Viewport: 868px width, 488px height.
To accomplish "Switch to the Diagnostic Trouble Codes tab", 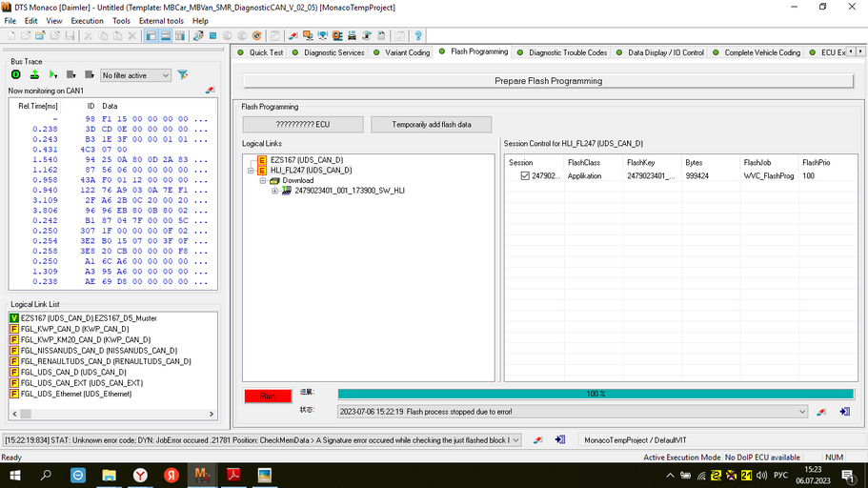I will point(562,52).
